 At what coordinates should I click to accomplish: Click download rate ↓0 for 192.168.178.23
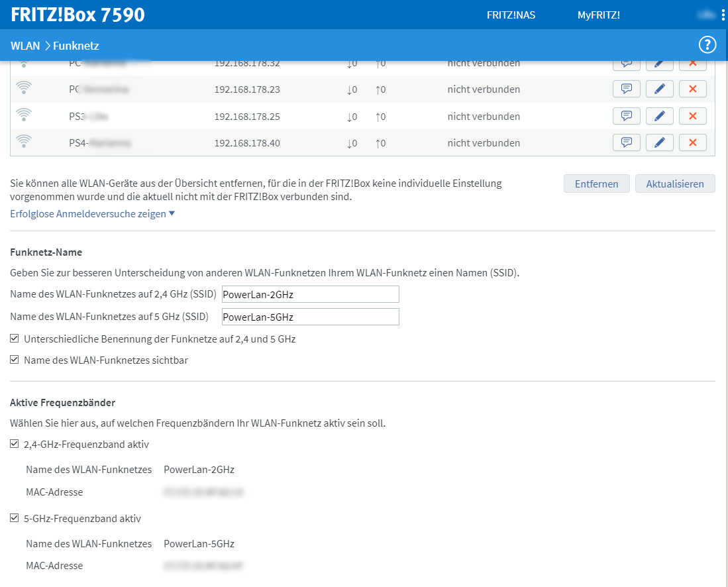(352, 89)
